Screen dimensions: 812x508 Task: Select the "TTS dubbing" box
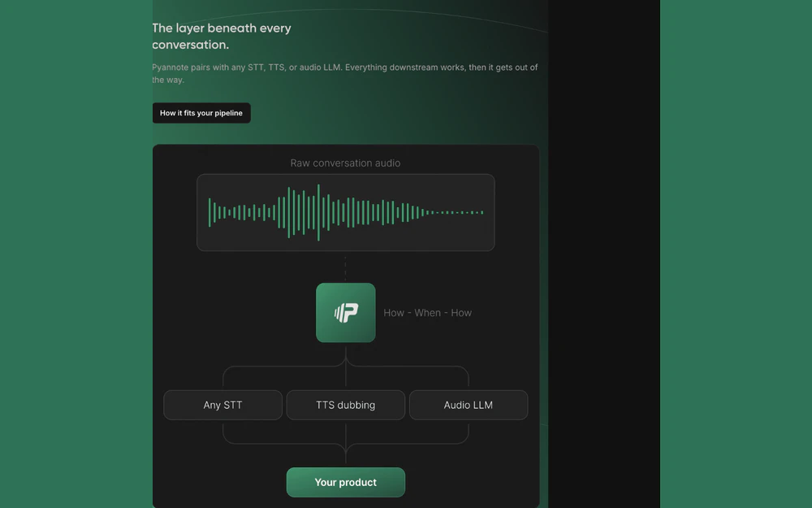click(x=345, y=405)
